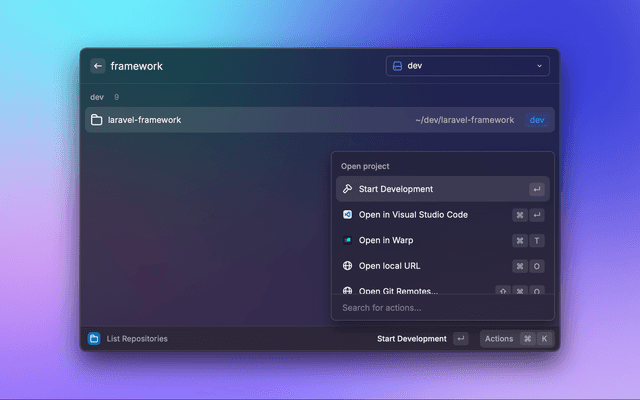Image resolution: width=640 pixels, height=400 pixels.
Task: Click the dev section header label
Action: 97,97
